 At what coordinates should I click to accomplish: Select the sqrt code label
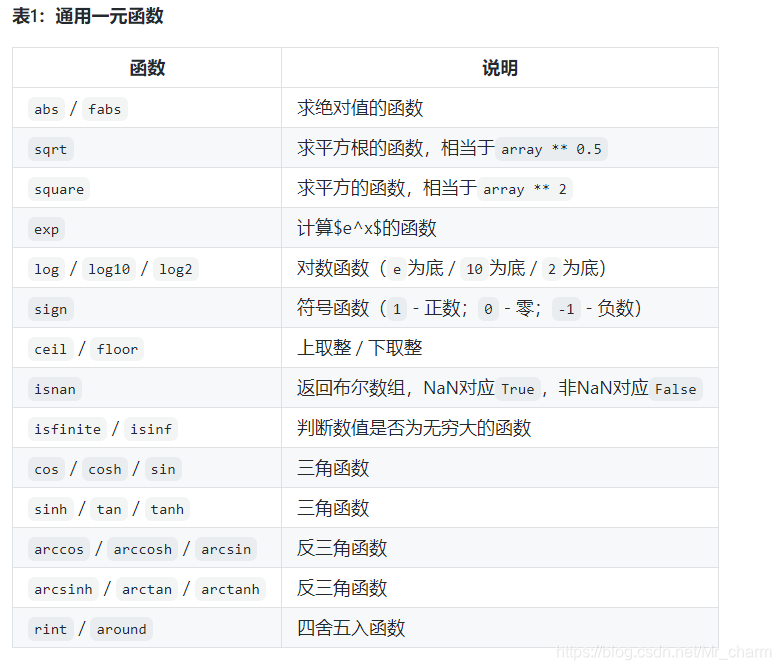coord(51,149)
